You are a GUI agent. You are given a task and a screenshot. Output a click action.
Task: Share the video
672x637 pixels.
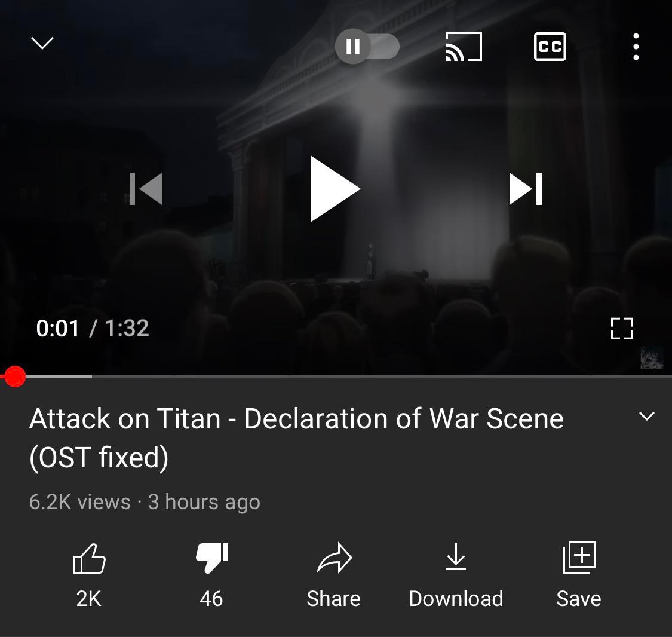(x=333, y=575)
